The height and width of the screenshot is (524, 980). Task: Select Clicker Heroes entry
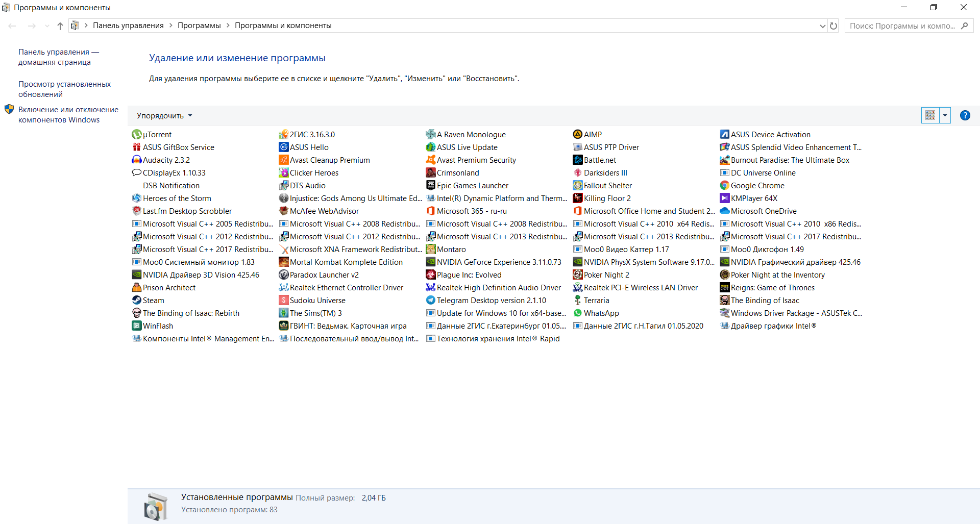coord(309,173)
